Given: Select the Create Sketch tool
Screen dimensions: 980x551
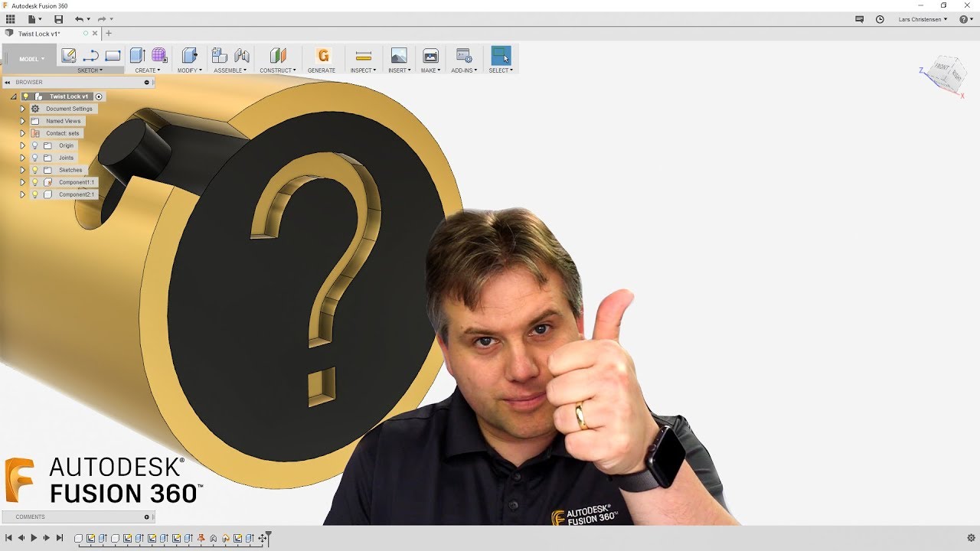Looking at the screenshot, I should [x=69, y=55].
